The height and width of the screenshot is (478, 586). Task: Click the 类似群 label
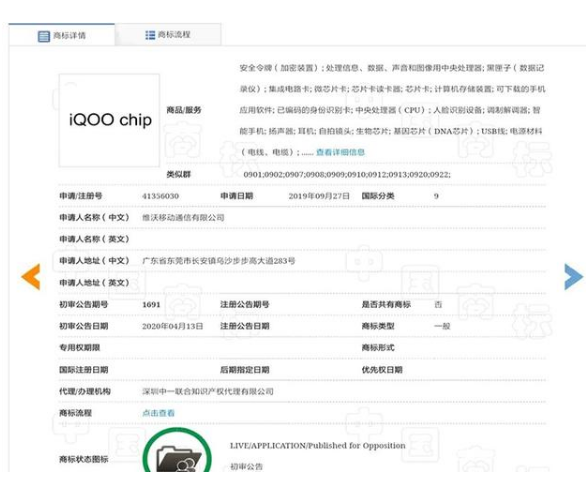click(x=179, y=174)
